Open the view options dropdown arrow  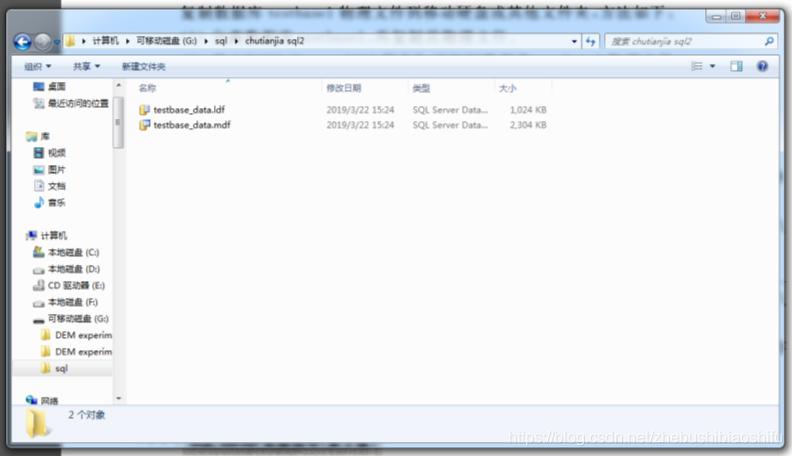point(712,66)
